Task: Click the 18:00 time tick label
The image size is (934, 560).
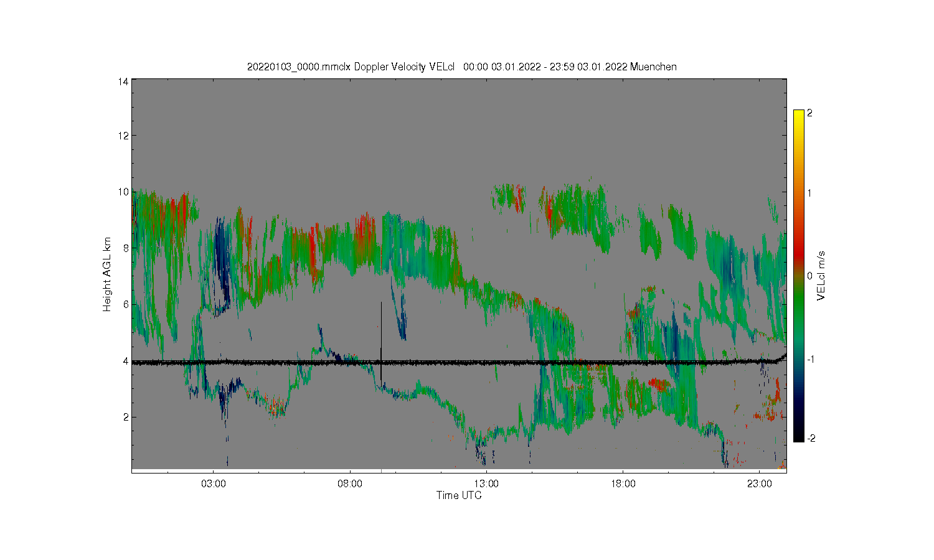Action: 623,483
